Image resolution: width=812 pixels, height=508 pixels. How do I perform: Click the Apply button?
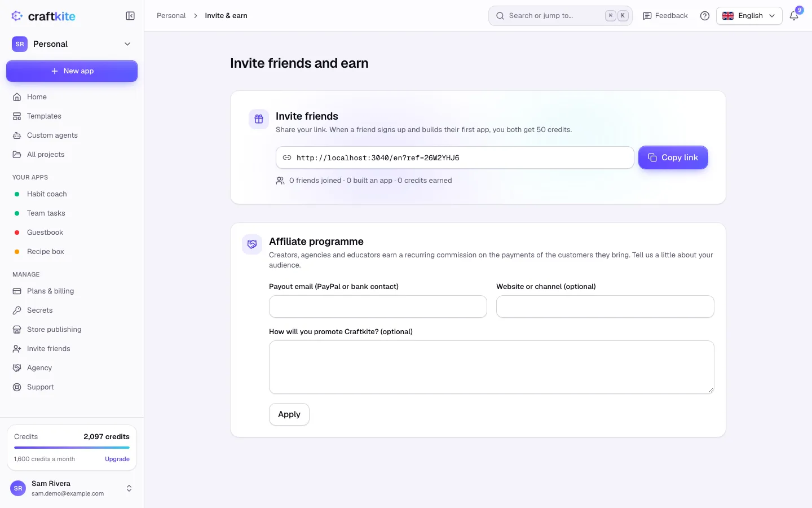click(x=289, y=414)
